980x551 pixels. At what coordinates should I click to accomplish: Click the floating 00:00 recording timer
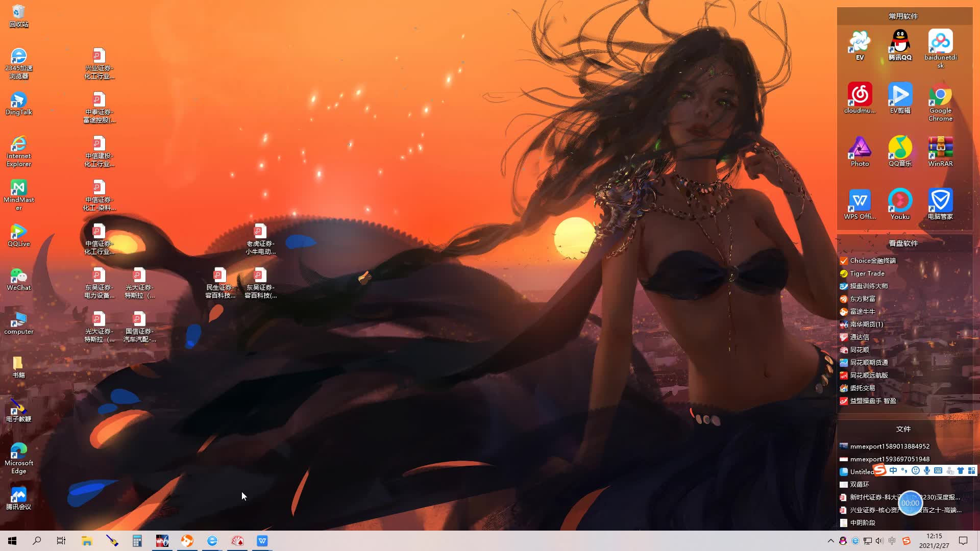click(x=910, y=503)
